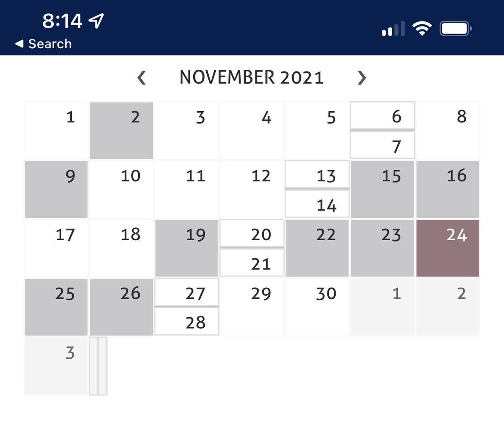Tap the back arrow beside Search
The image size is (504, 423).
19,44
